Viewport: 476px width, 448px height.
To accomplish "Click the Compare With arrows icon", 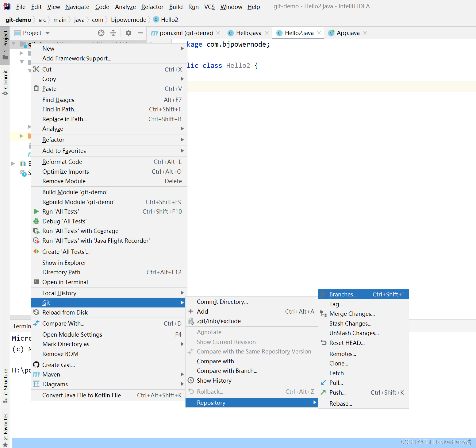I will [36, 323].
